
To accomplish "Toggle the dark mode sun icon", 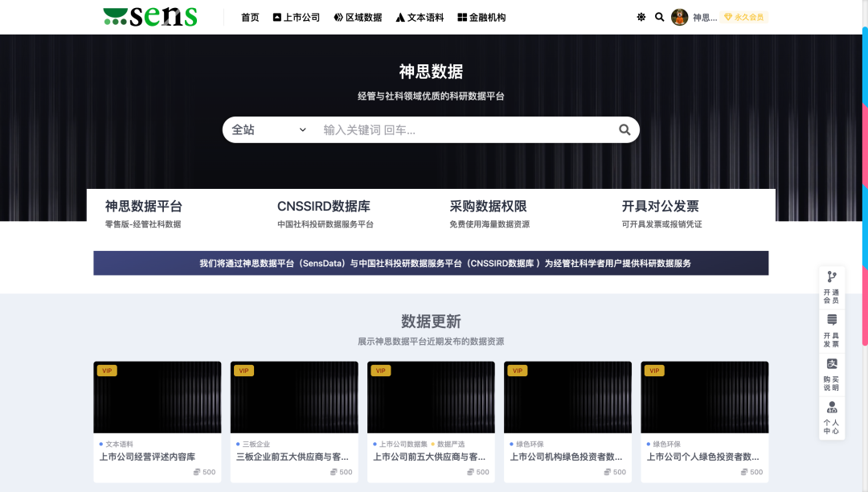I will click(641, 17).
